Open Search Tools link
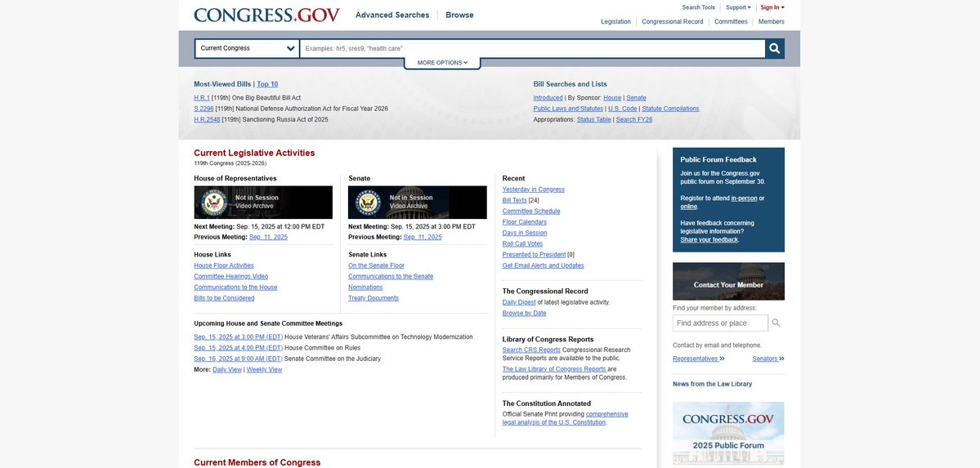The height and width of the screenshot is (468, 980). point(698,7)
